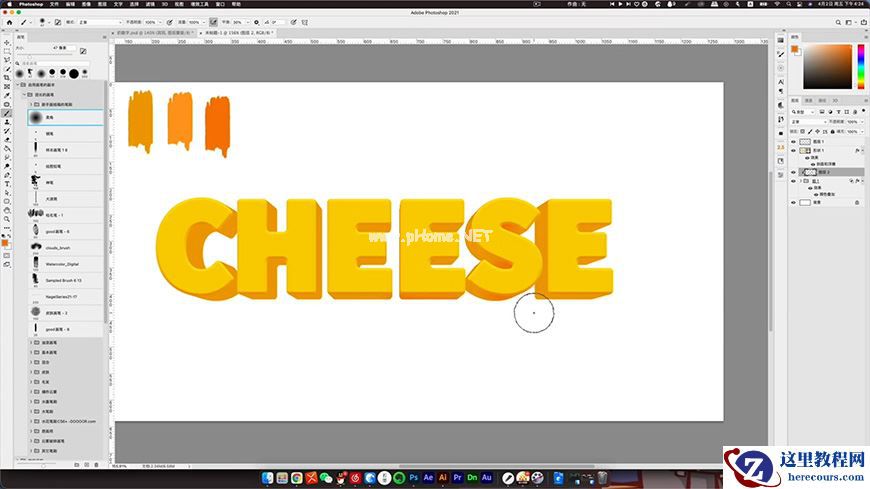
Task: Click the search magnifier at top right
Action: coord(838,22)
